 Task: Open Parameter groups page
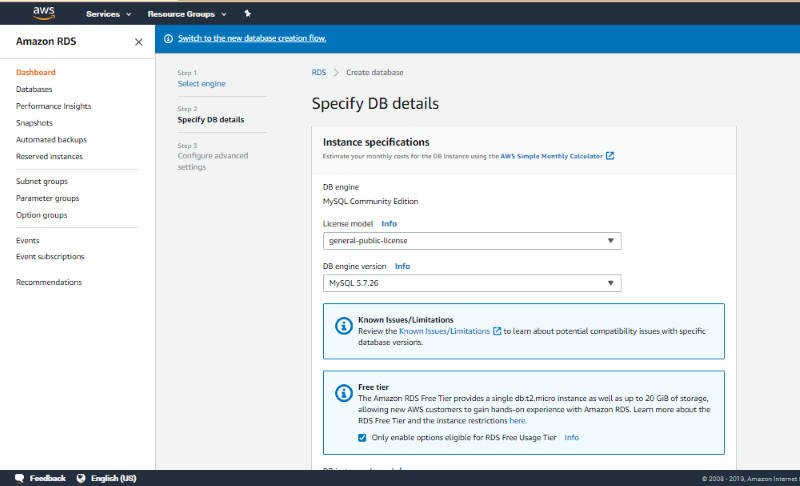coord(47,198)
